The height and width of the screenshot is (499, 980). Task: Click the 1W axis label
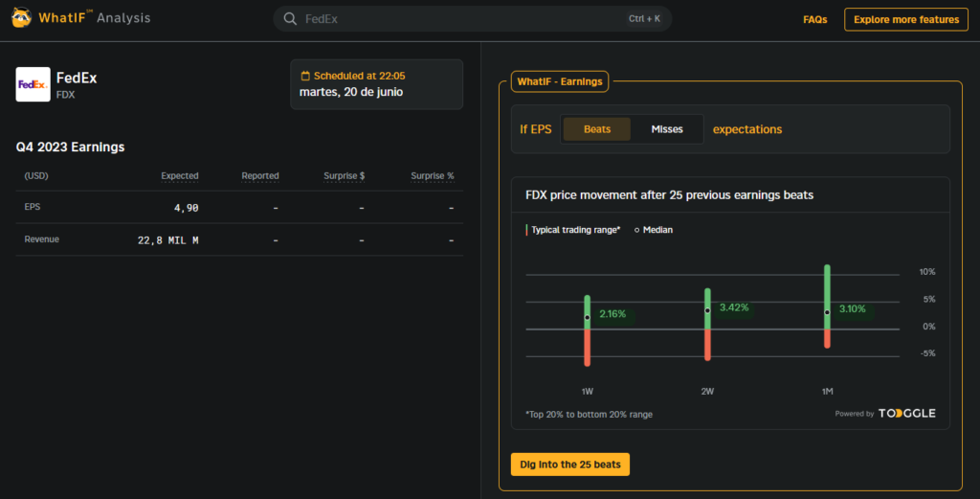click(x=588, y=392)
